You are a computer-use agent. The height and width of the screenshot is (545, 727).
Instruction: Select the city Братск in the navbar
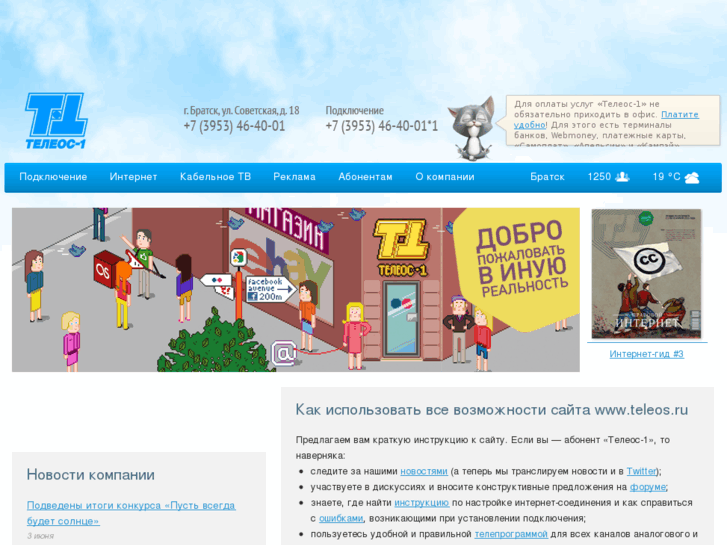(x=547, y=177)
